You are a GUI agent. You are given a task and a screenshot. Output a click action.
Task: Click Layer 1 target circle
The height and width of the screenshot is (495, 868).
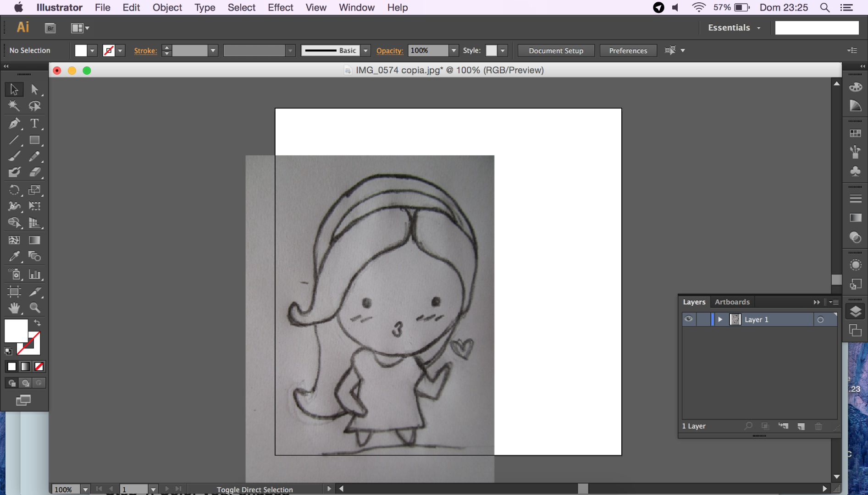[821, 319]
